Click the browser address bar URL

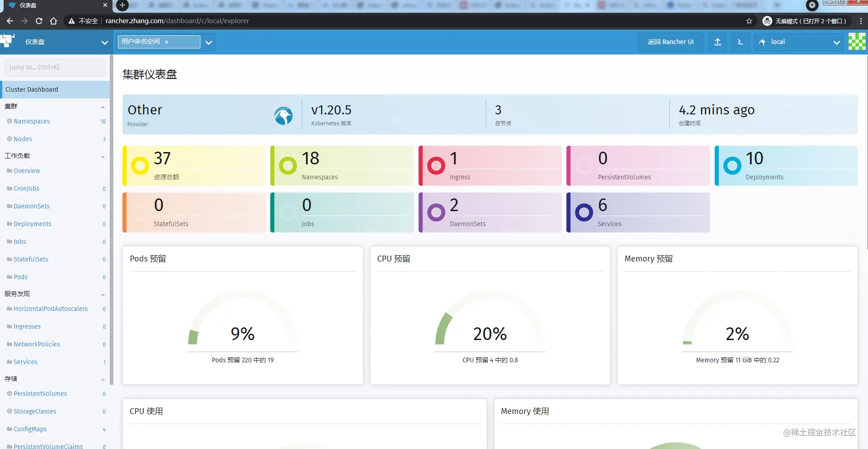point(177,21)
